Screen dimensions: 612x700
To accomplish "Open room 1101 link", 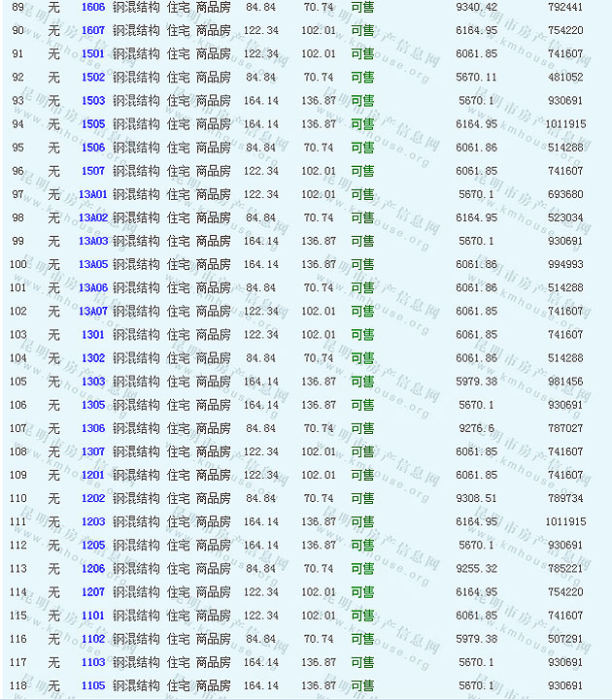I will pos(93,616).
